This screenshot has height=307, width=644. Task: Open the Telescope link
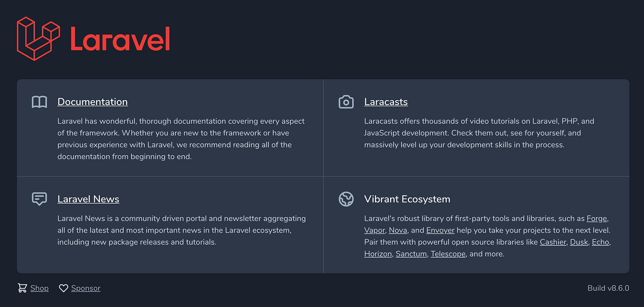(448, 253)
